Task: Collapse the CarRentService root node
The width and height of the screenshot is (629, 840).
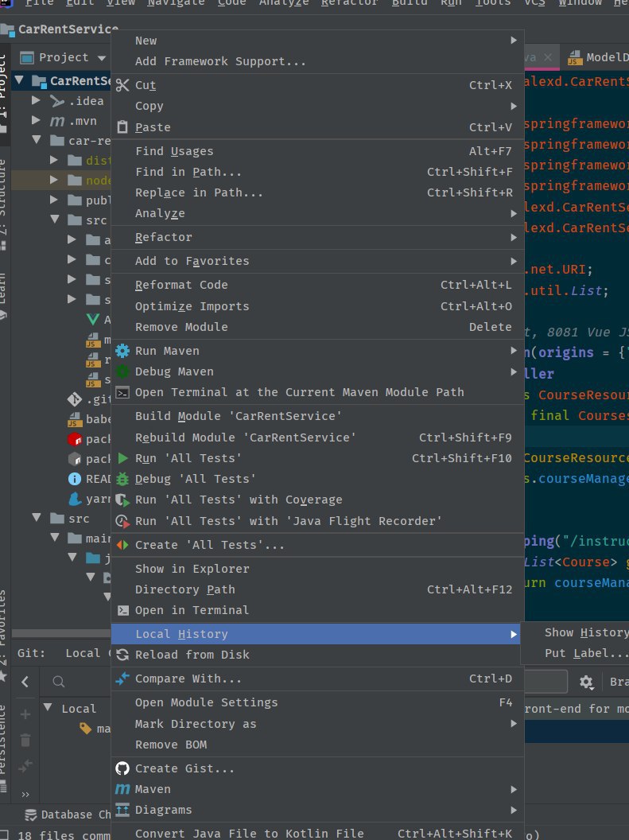Action: click(x=19, y=80)
